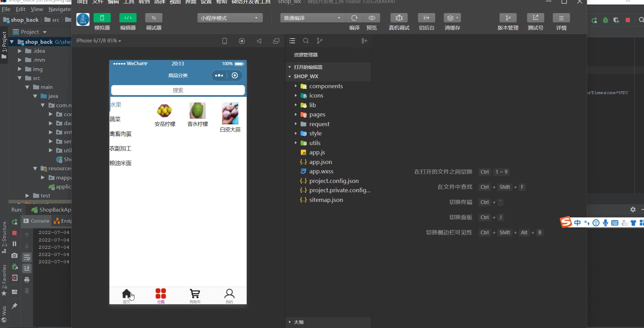Show the file explorer list icon
This screenshot has width=644, height=328.
[292, 41]
